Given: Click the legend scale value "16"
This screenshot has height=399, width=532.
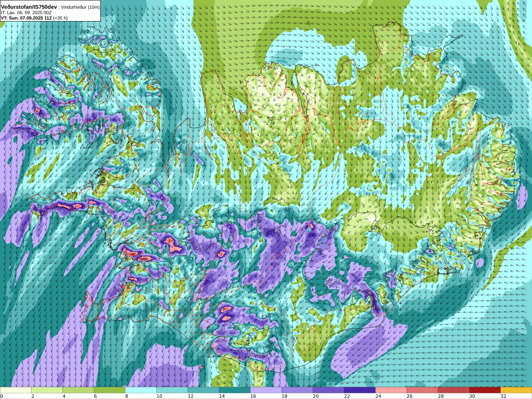Looking at the screenshot, I should point(253,396).
